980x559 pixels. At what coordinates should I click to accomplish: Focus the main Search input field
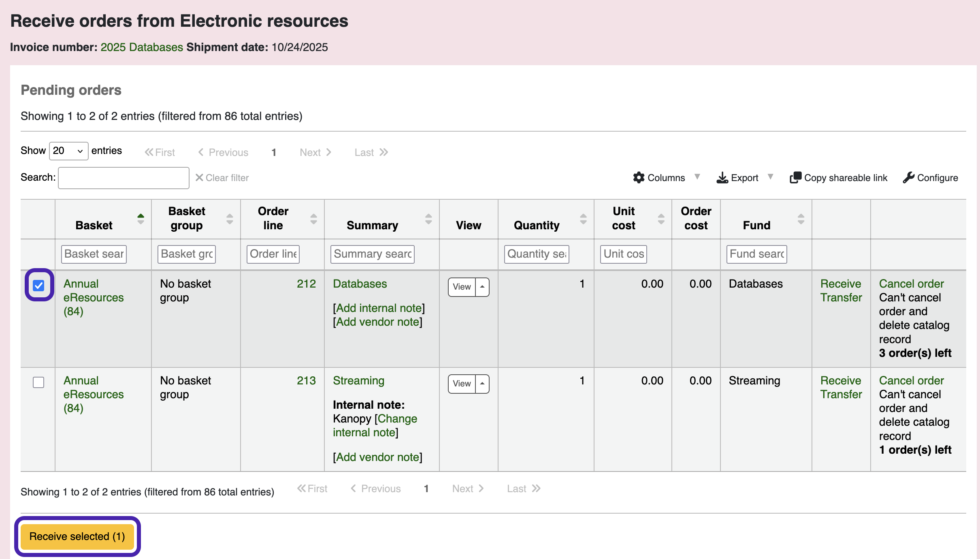(124, 178)
